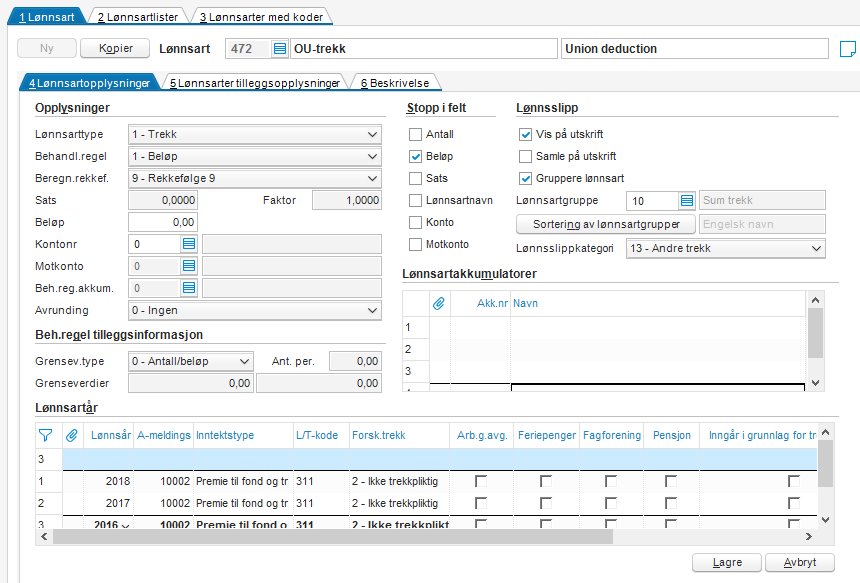The height and width of the screenshot is (583, 860).
Task: Go to the 3 Lønnsarter med koder tab
Action: (261, 17)
